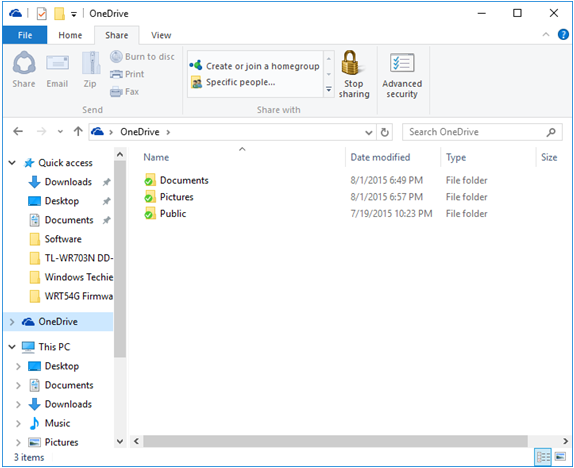The image size is (574, 468).
Task: Open the Recent locations dropdown
Action: coord(60,131)
